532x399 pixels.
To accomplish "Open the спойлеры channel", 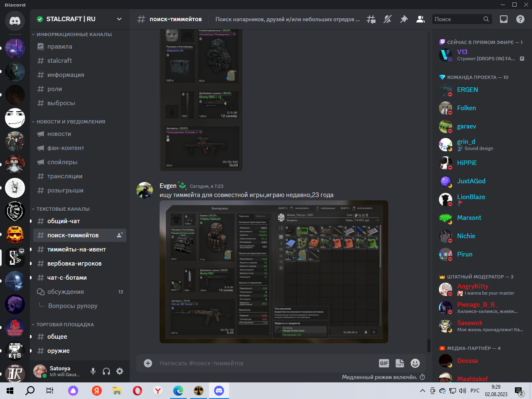I will [x=80, y=162].
